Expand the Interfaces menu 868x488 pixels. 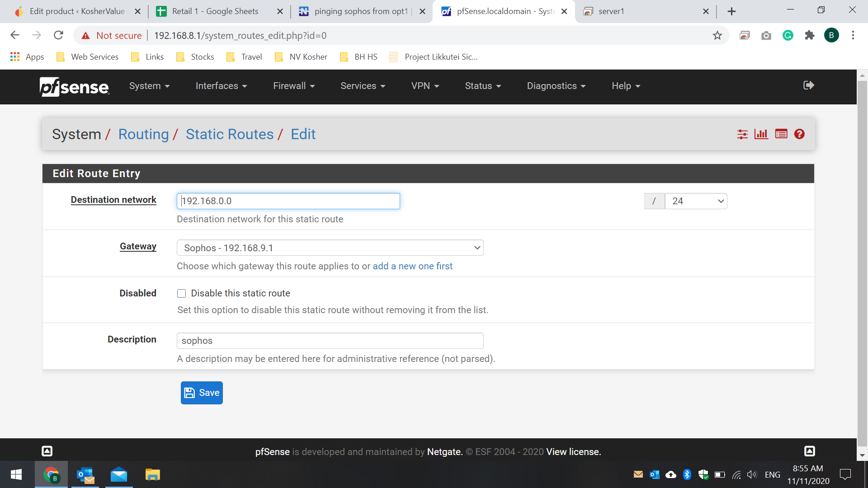221,86
